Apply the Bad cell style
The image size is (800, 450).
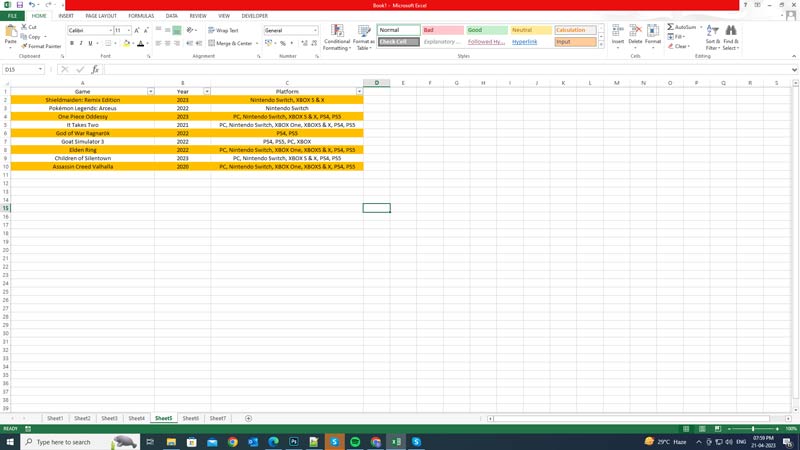click(x=443, y=30)
